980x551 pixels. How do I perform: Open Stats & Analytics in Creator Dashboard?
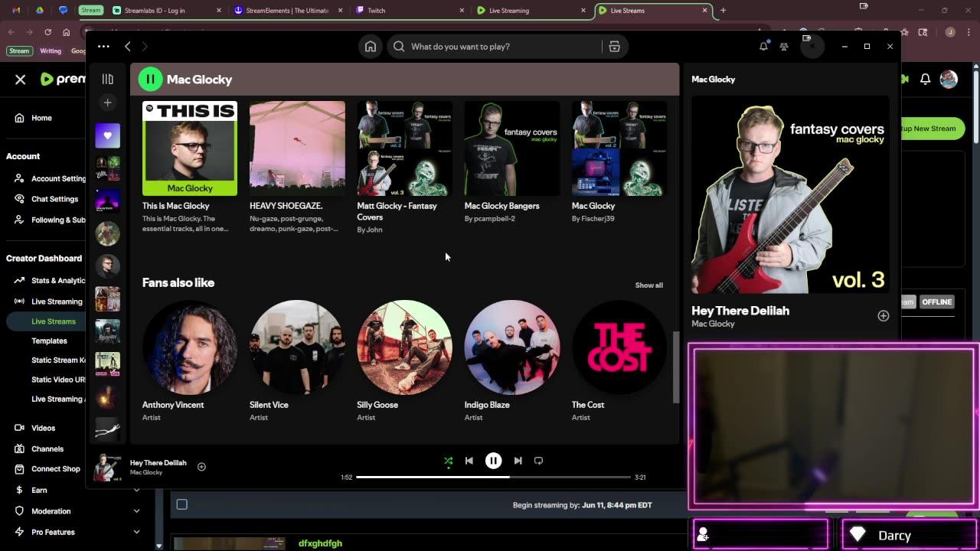(x=50, y=281)
